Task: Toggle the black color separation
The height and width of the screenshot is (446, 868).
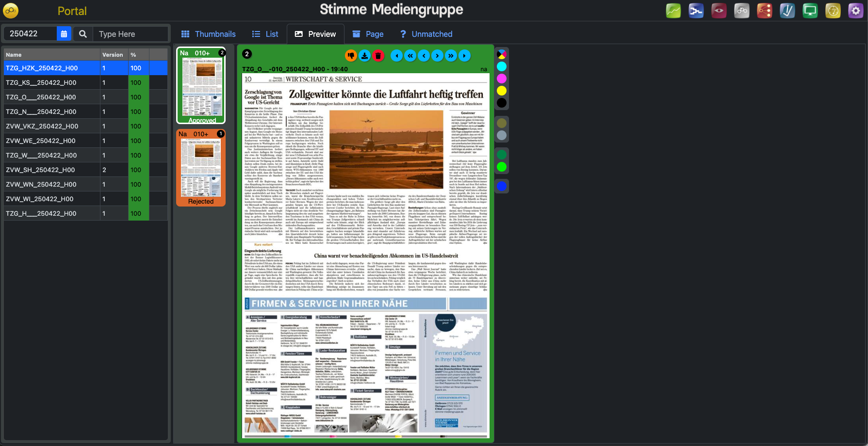Action: (x=502, y=103)
